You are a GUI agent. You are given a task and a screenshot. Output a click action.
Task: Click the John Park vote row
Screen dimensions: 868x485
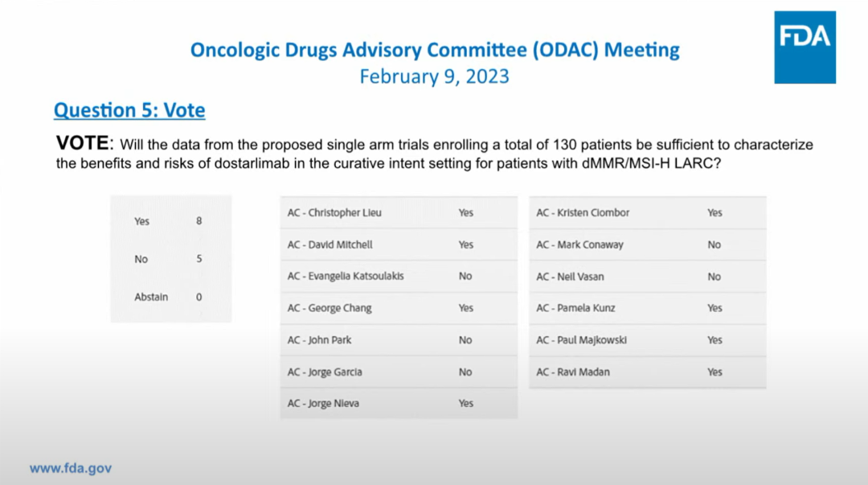[398, 340]
